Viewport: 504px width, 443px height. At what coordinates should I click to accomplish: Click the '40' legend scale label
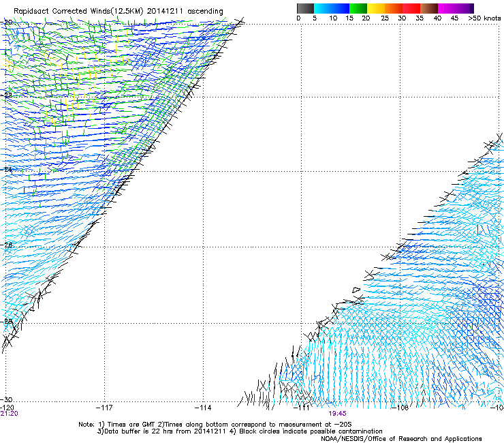(x=437, y=18)
